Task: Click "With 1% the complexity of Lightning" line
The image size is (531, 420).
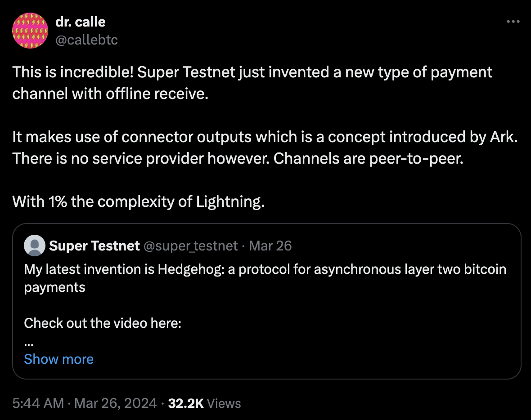Action: (x=139, y=201)
